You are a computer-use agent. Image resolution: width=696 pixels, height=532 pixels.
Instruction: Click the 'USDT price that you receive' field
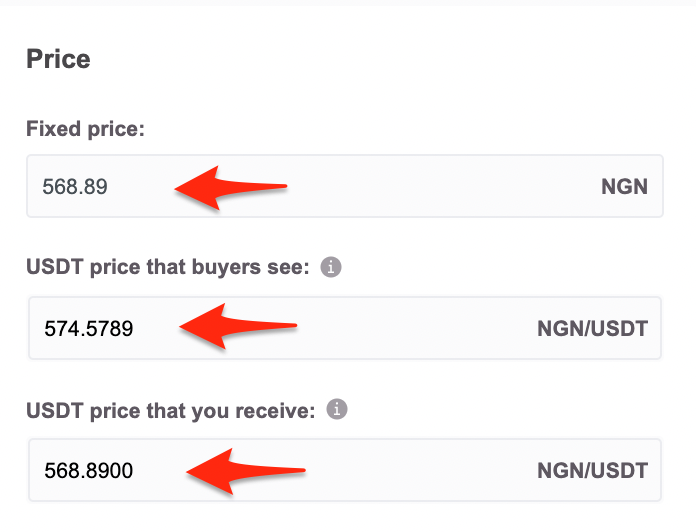[x=345, y=470]
